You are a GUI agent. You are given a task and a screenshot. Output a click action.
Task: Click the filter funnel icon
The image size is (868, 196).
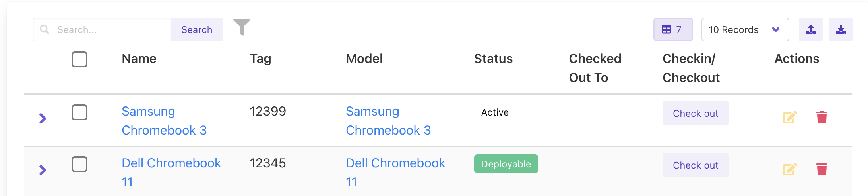241,27
